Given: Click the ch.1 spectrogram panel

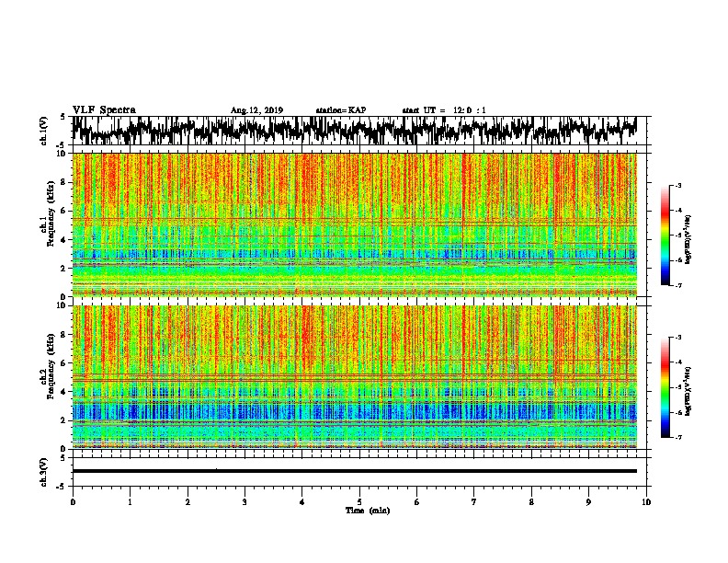Looking at the screenshot, I should (x=354, y=224).
